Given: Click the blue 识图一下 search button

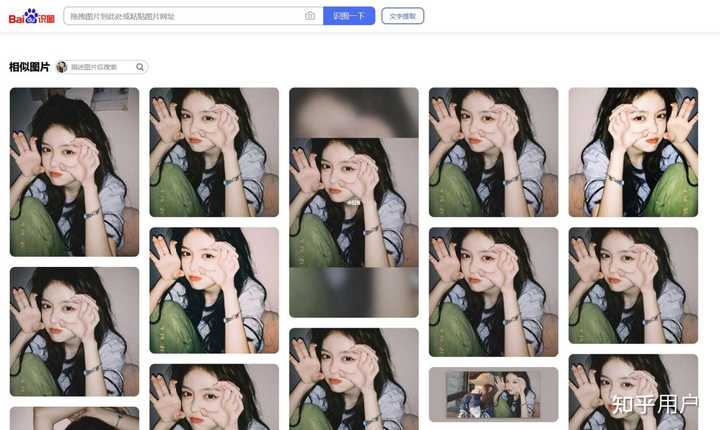Looking at the screenshot, I should pos(349,16).
